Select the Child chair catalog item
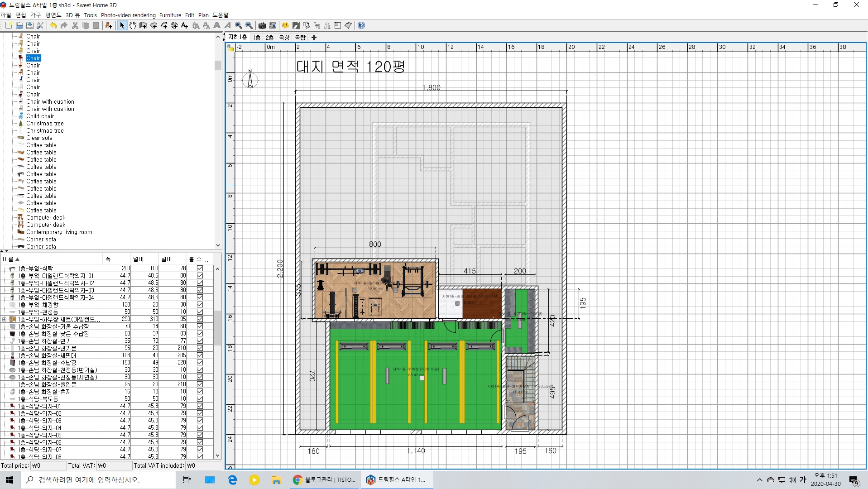This screenshot has width=868, height=489. (x=40, y=116)
